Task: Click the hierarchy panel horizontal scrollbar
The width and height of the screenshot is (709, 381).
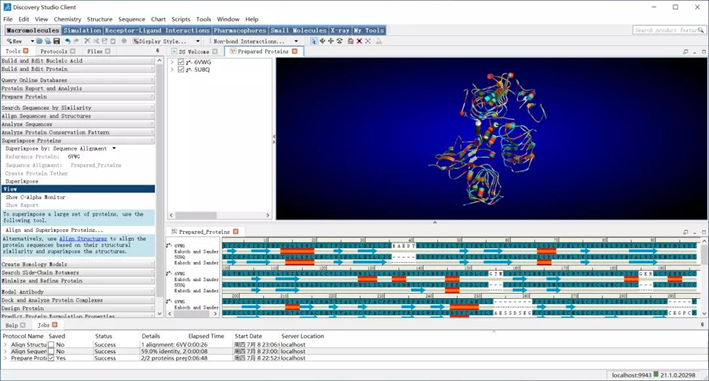Action: tap(220, 215)
